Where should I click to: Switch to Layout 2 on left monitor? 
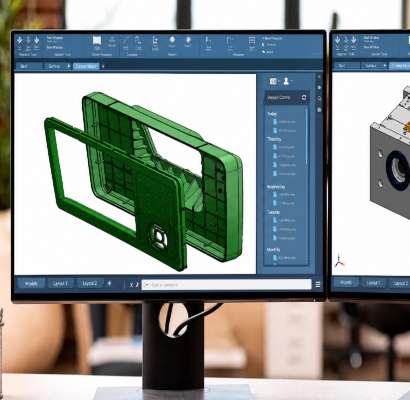90,283
